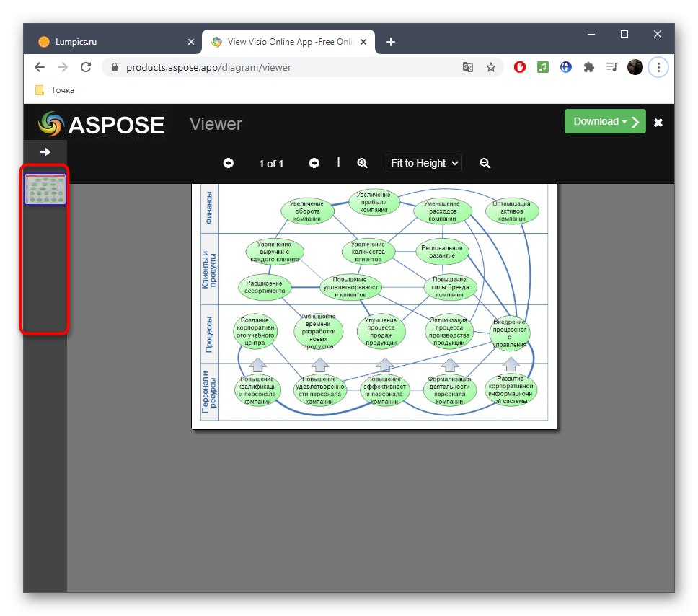Close the Lumpics.ru tab
The height and width of the screenshot is (616, 698).
coord(191,42)
